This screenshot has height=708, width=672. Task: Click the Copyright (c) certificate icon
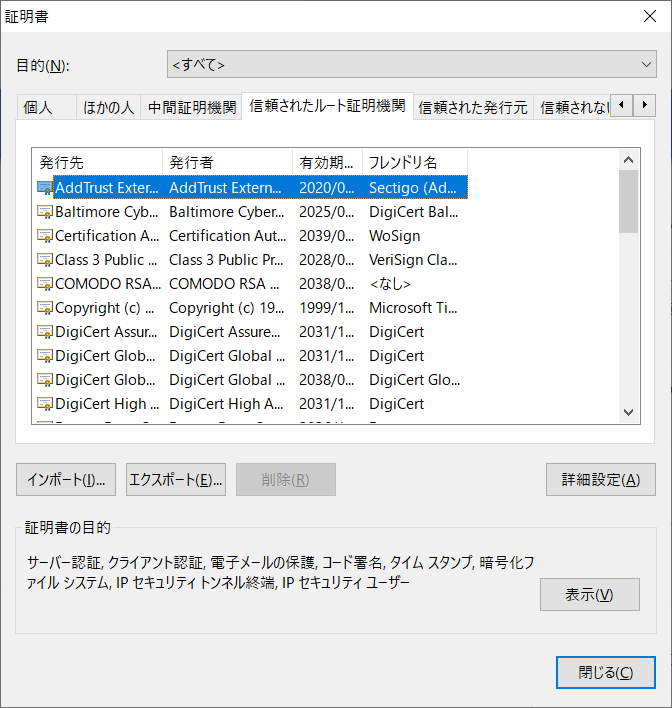pyautogui.click(x=45, y=308)
